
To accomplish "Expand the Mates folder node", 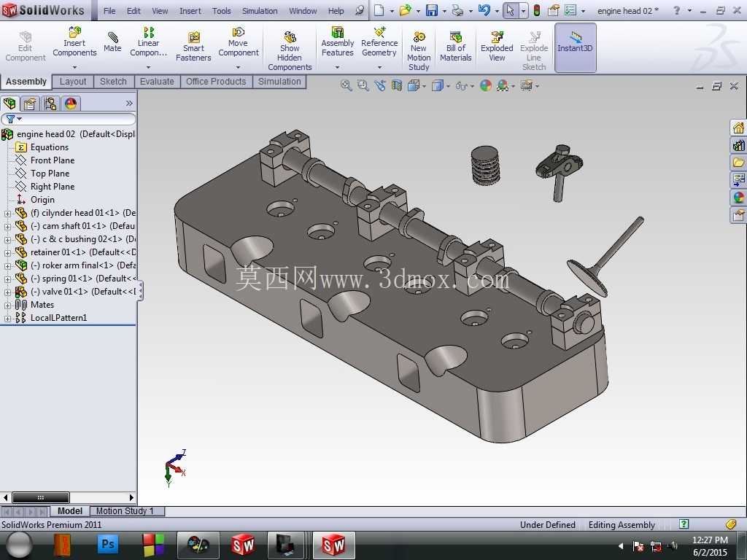I will pos(7,306).
